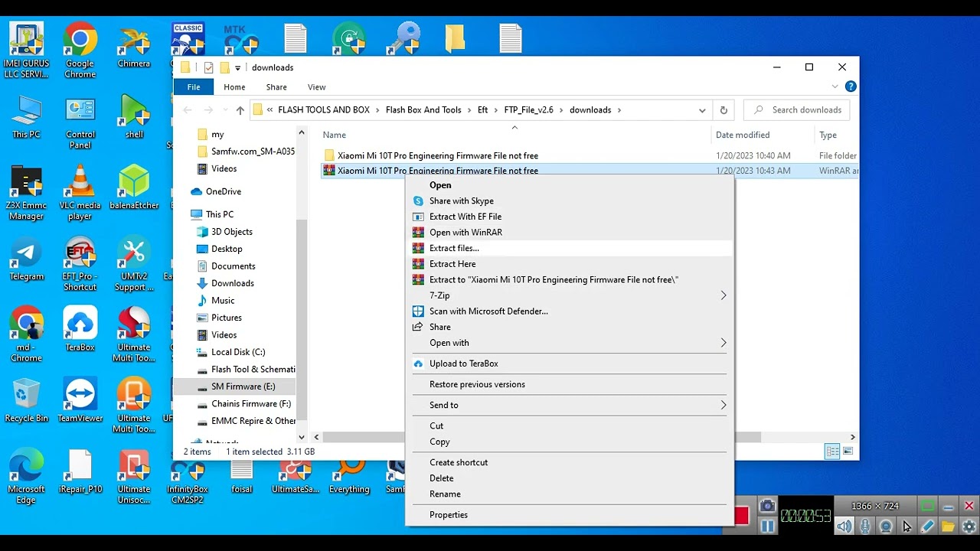Select the Xiaomi Mi 10T Pro folder row
Screen dimensions: 980x551
click(x=590, y=155)
